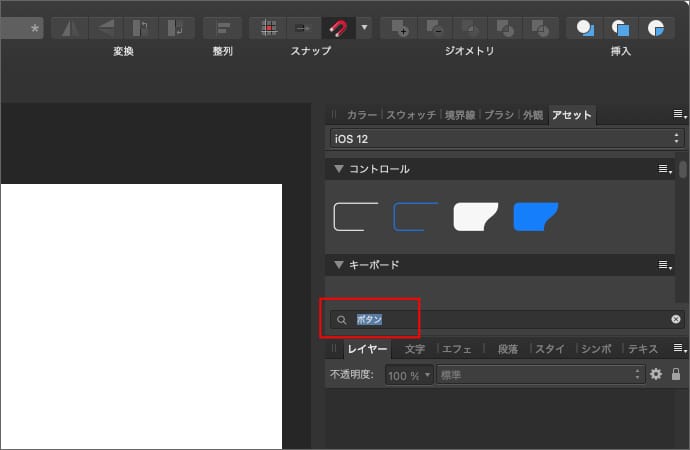Click the insert behind selection icon

[584, 27]
